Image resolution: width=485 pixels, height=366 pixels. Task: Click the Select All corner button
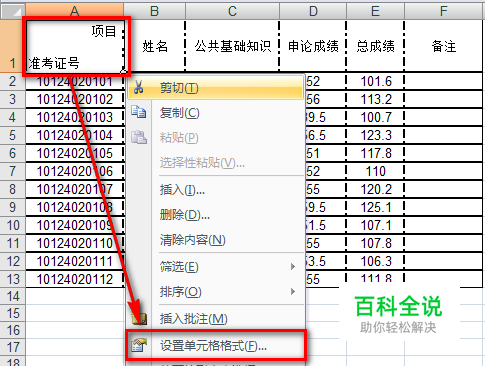[13, 11]
